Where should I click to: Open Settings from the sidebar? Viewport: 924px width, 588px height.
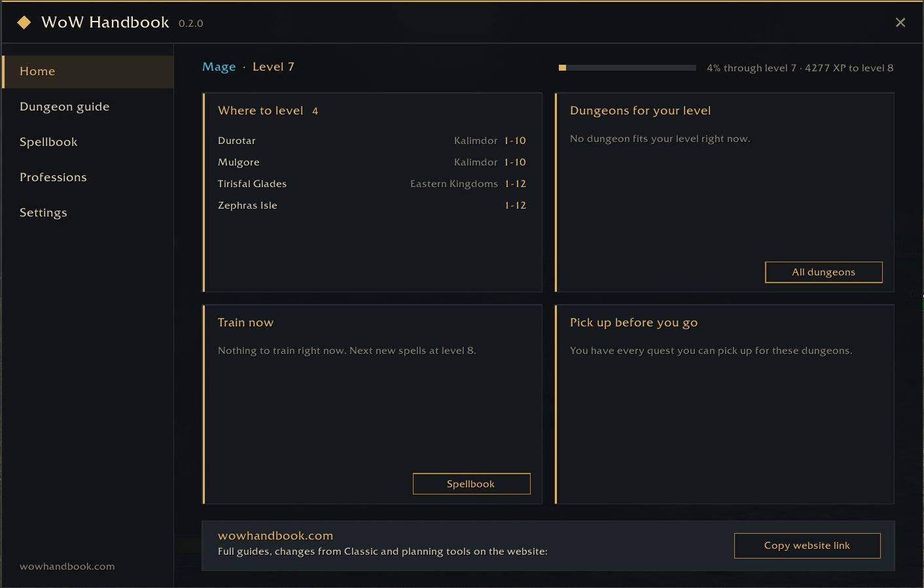click(x=88, y=213)
